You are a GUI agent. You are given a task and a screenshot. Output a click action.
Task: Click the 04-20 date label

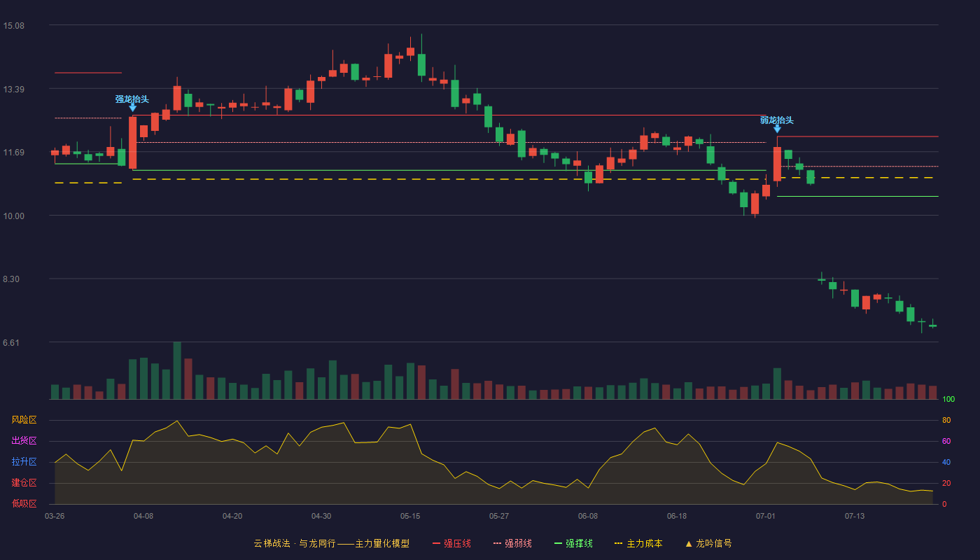tap(232, 516)
